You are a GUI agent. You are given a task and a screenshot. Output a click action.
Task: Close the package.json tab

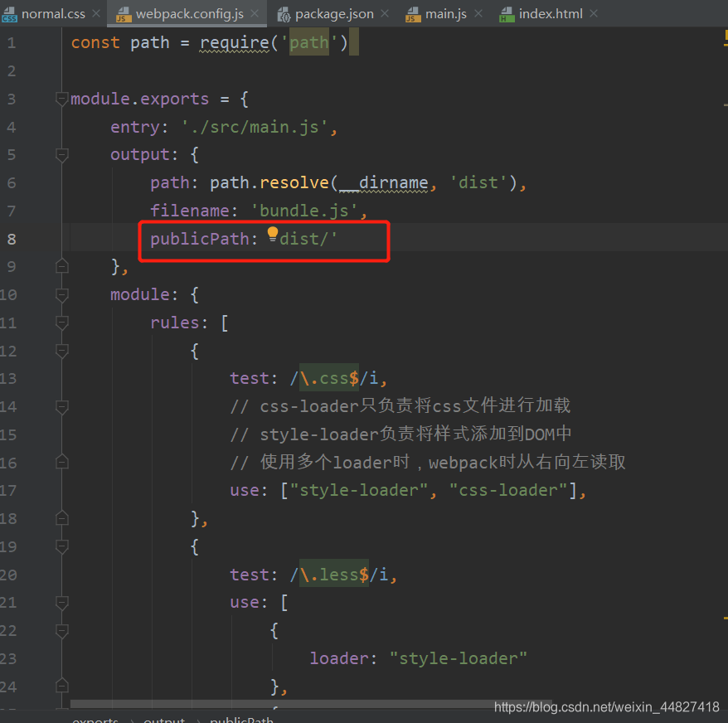385,13
